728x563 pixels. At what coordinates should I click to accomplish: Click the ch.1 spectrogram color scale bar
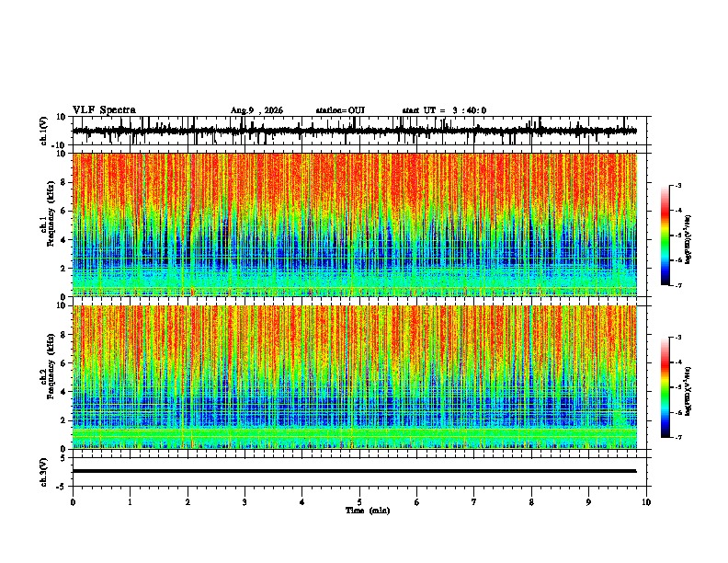[x=665, y=236]
